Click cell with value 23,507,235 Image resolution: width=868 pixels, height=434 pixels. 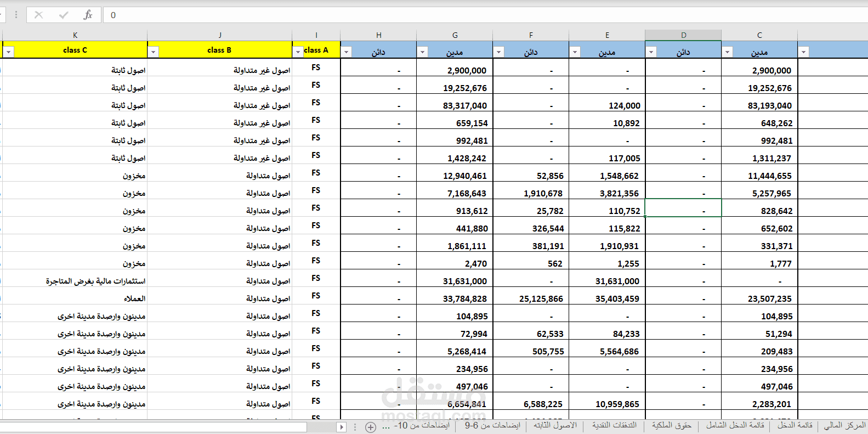(x=760, y=296)
